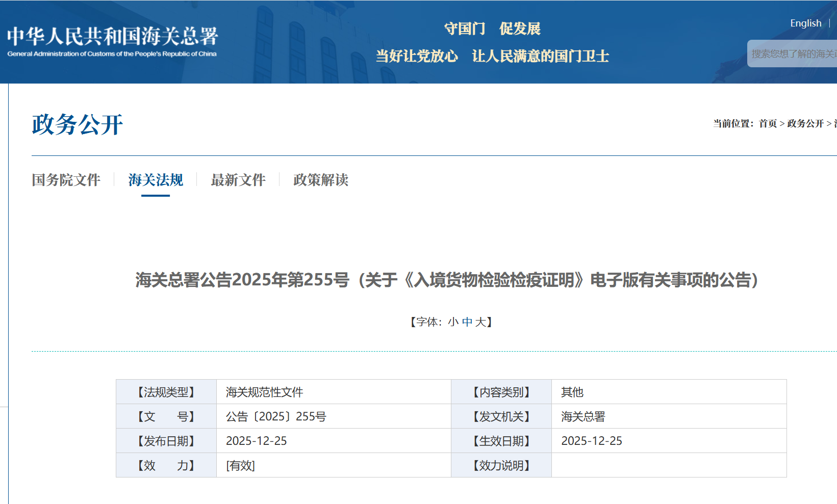Image resolution: width=837 pixels, height=504 pixels.
Task: Click the 生效日期 value in the table
Action: 592,441
